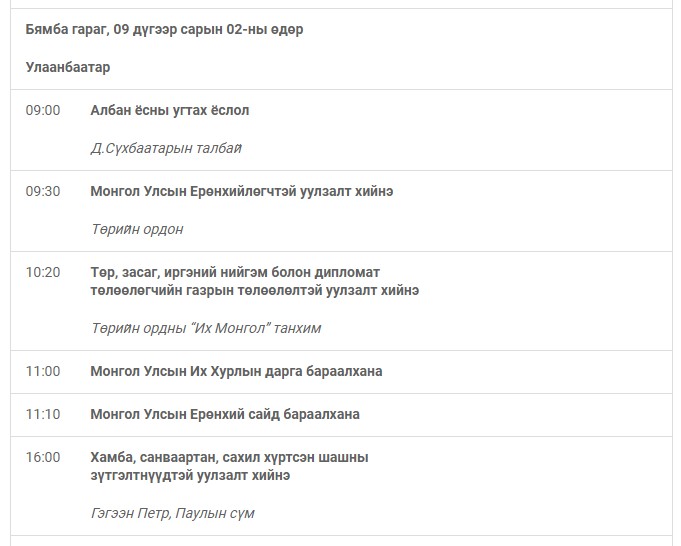Open the Хамба, санваартан, сахил хүртсэн event

pos(229,457)
